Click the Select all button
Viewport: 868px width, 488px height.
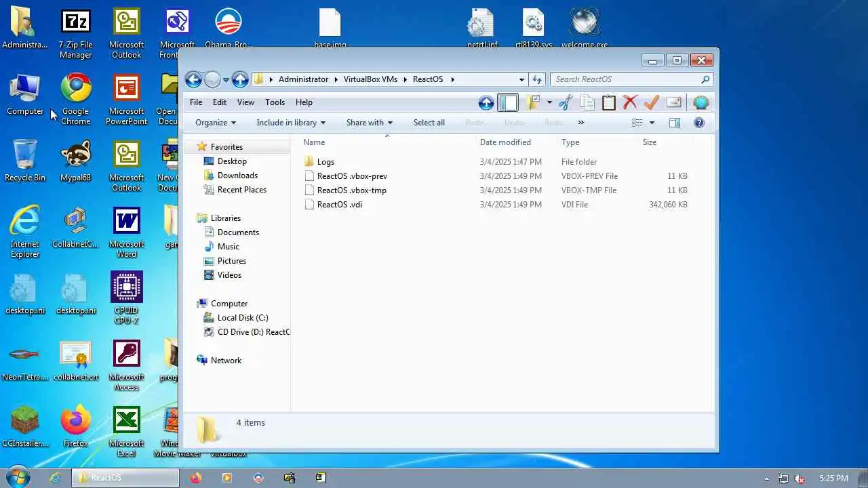click(x=429, y=123)
